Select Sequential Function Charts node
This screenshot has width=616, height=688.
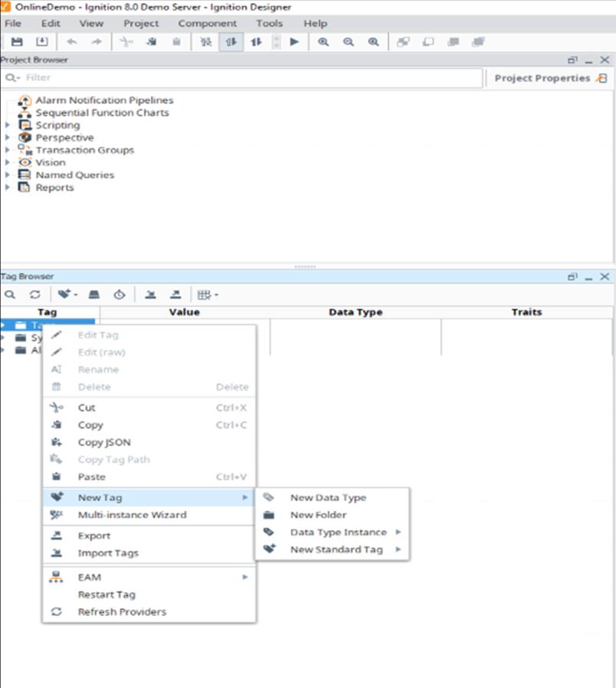click(x=102, y=113)
